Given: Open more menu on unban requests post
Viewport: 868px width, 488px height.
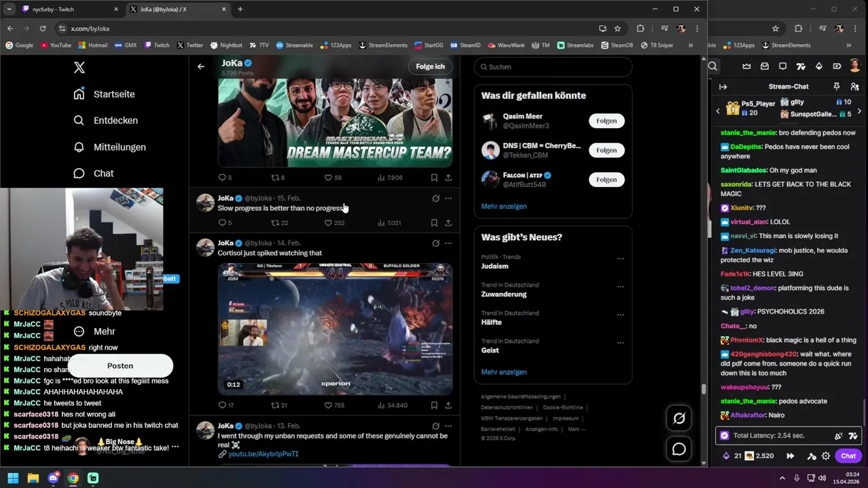Looking at the screenshot, I should (x=448, y=426).
